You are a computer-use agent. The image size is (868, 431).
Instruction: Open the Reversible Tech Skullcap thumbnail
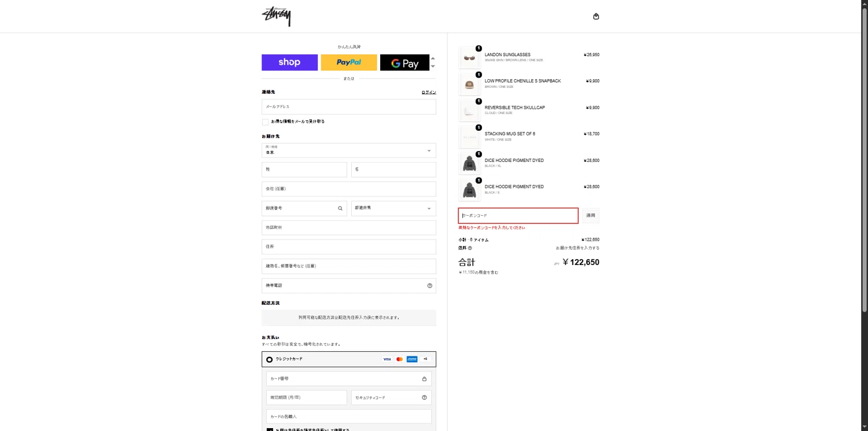pos(469,110)
